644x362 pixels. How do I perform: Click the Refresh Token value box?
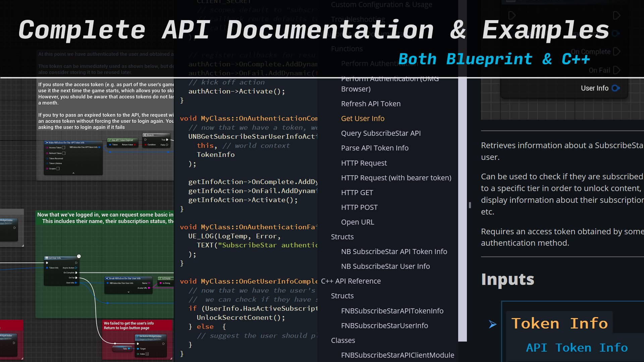pos(64,153)
